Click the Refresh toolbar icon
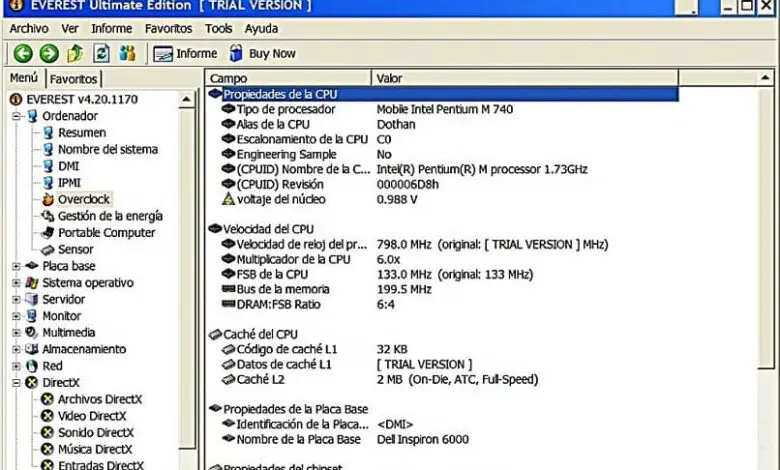This screenshot has width=780, height=470. [101, 53]
